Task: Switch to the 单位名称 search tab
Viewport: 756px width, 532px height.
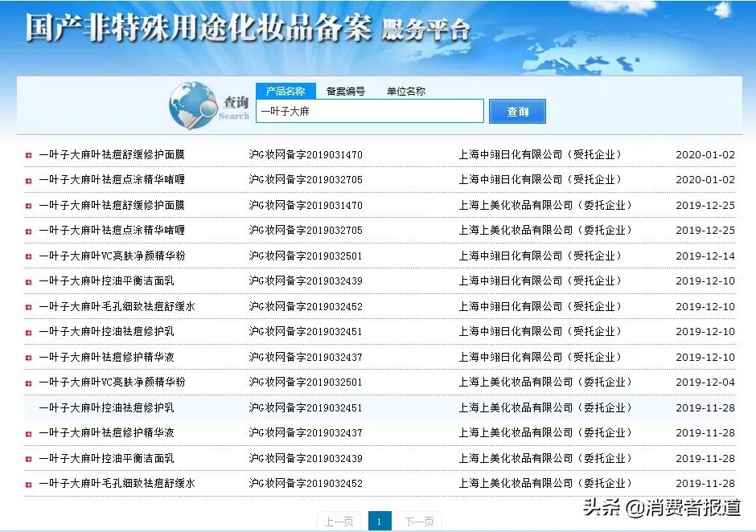Action: pos(406,91)
